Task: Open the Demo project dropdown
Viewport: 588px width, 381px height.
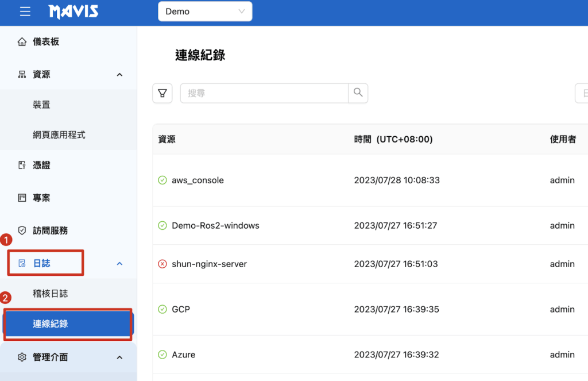Action: (205, 11)
